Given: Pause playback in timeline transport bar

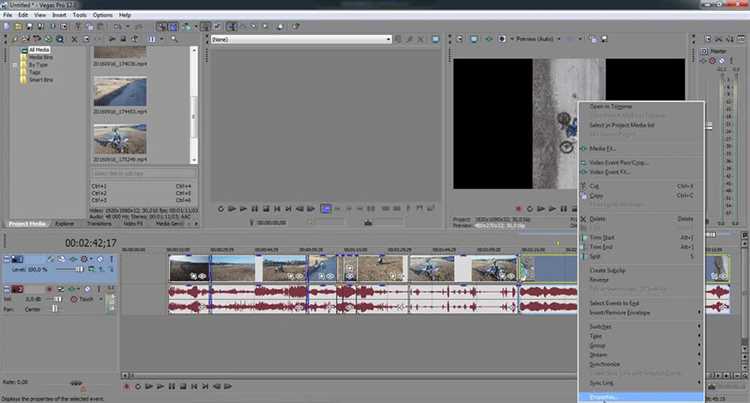Looking at the screenshot, I should click(x=172, y=386).
